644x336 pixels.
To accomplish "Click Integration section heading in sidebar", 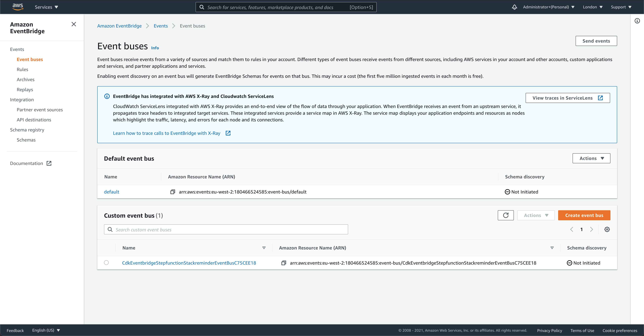I will [22, 99].
